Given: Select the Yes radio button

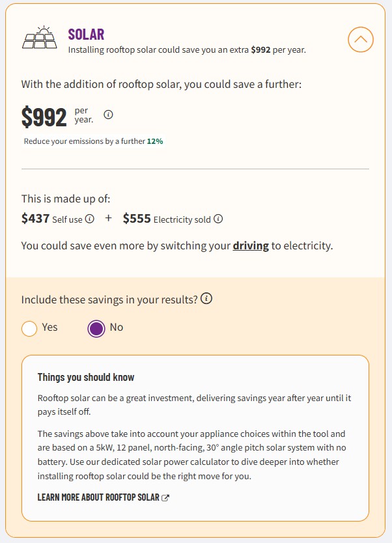Looking at the screenshot, I should pos(29,328).
